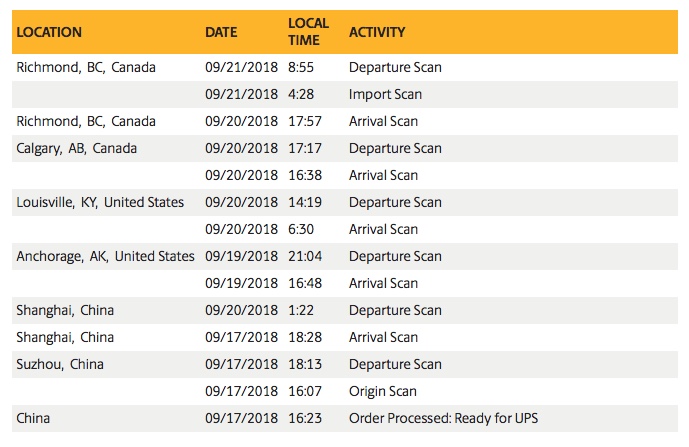The image size is (689, 447).
Task: Click the LOCATION column header
Action: [x=49, y=32]
